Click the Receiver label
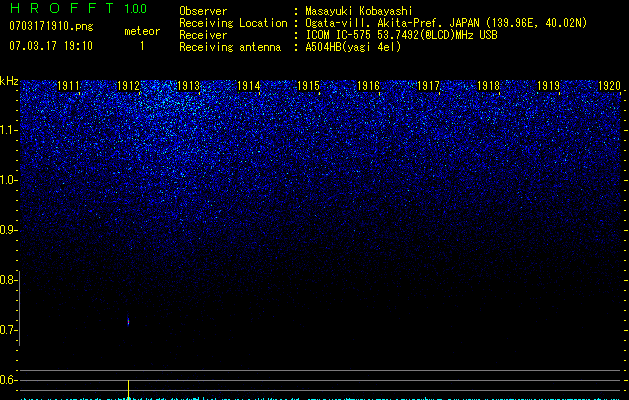Screen dimensions: 629x400 pyautogui.click(x=203, y=35)
